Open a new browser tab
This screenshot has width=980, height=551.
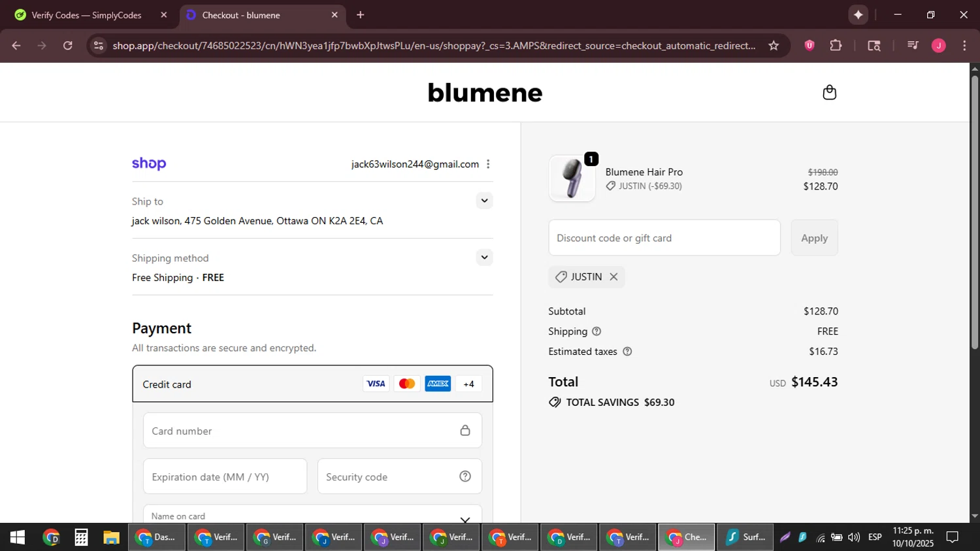tap(360, 15)
